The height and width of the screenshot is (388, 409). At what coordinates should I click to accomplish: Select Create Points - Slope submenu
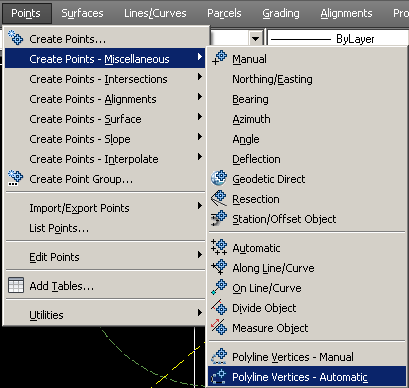coord(105,139)
